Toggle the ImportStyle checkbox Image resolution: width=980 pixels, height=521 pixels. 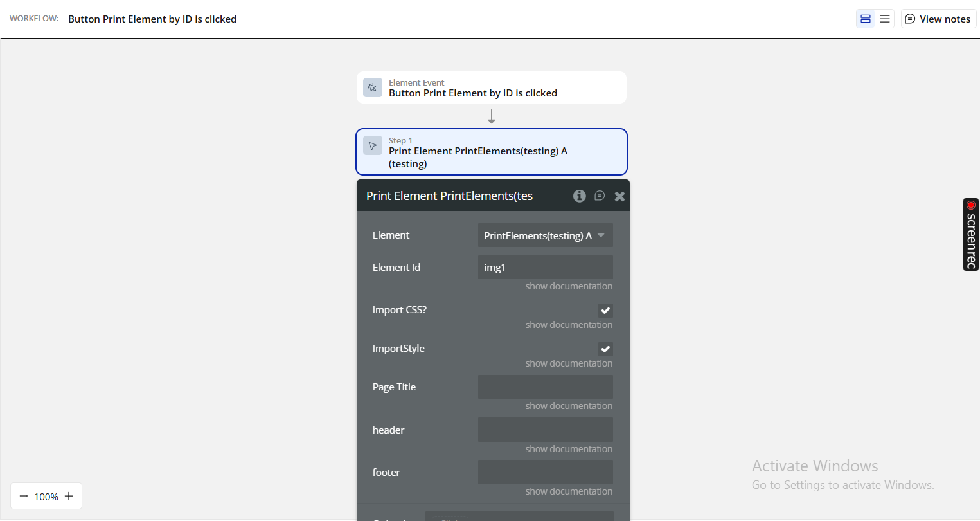tap(605, 349)
